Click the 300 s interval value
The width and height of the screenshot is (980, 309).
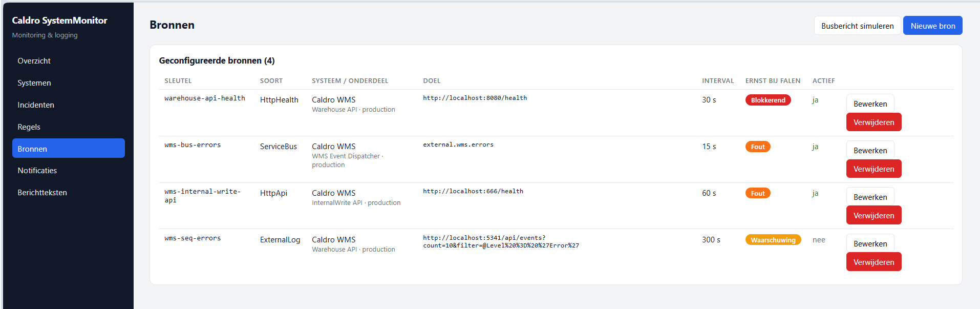711,240
